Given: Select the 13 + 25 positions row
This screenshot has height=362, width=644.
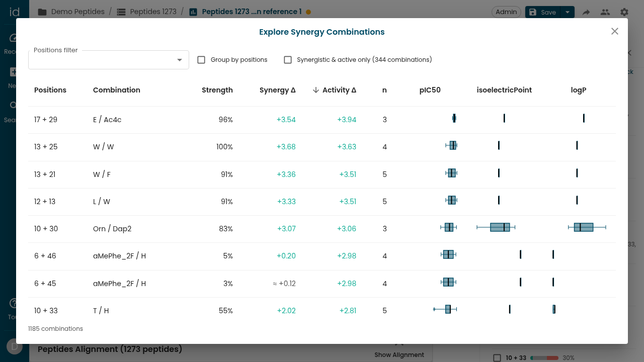Looking at the screenshot, I should [322, 147].
